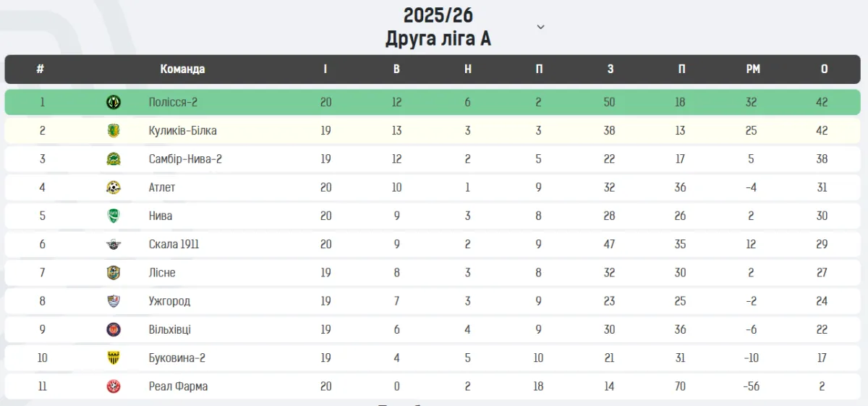Click the Полісся-2 team logo icon
Screen dimensions: 868x406
click(x=114, y=102)
